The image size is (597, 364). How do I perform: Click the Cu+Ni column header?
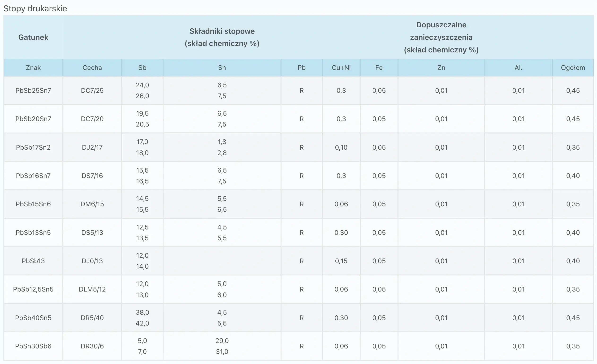point(341,68)
